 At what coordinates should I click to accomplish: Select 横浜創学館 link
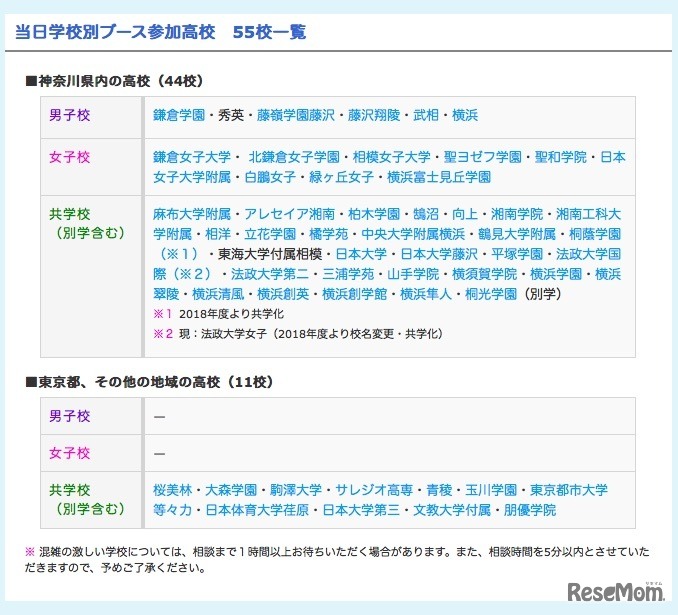(355, 294)
